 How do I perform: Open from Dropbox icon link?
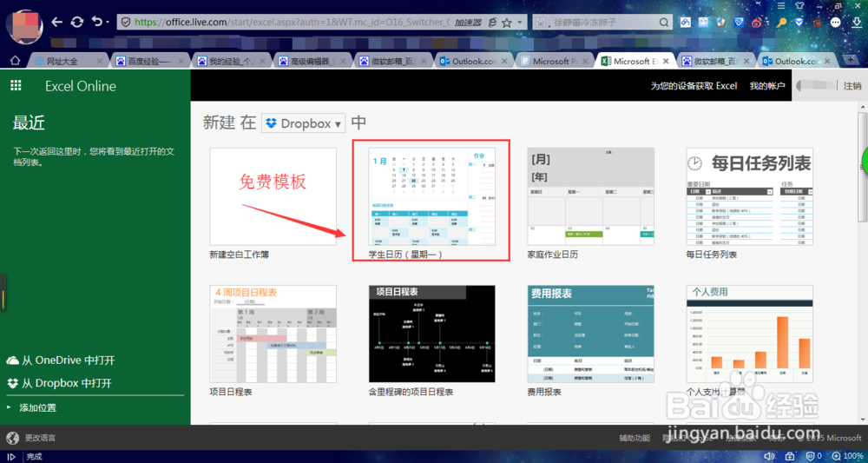60,383
